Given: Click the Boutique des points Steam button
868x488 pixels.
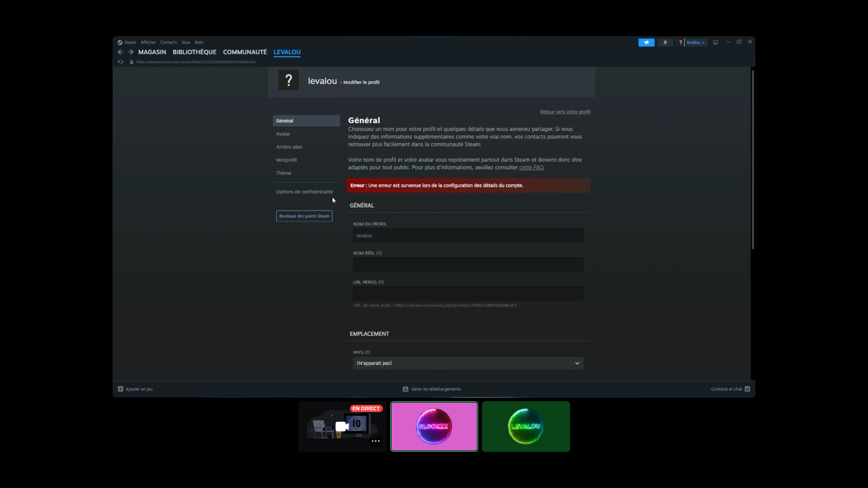Looking at the screenshot, I should click(304, 216).
